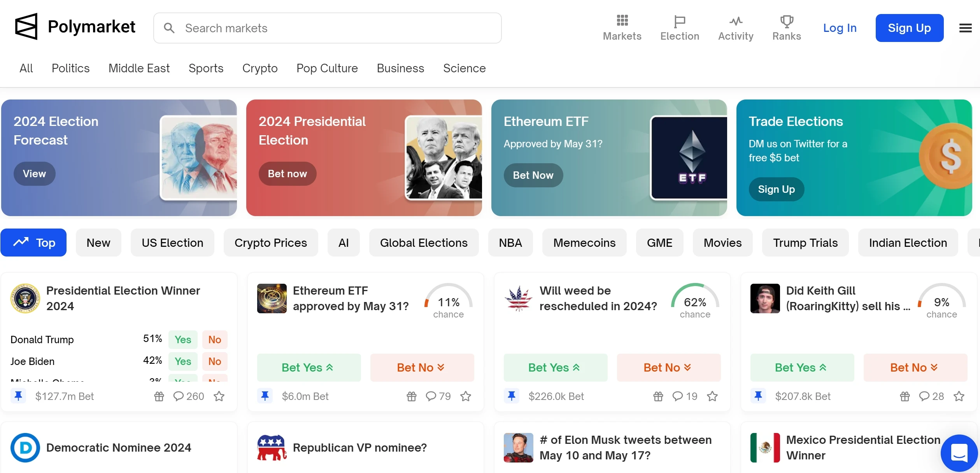Viewport: 980px width, 473px height.
Task: Click the 62% chance gauge
Action: [695, 302]
